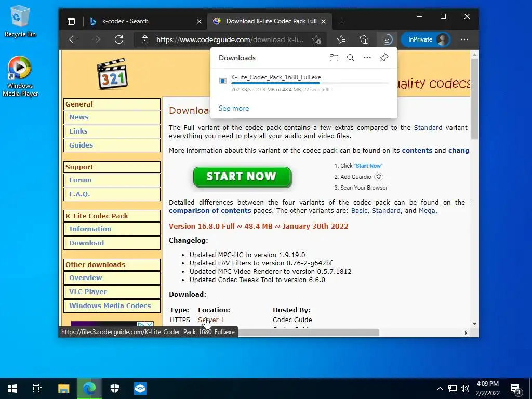Click See more in Downloads panel
Viewport: 532px width, 399px height.
tap(233, 108)
